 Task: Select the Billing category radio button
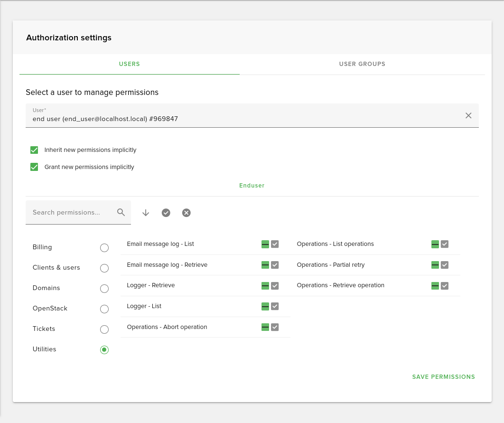point(104,247)
